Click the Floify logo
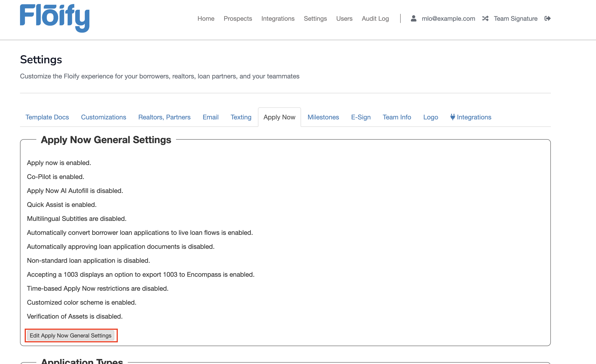Viewport: 596px width, 364px height. pyautogui.click(x=55, y=18)
